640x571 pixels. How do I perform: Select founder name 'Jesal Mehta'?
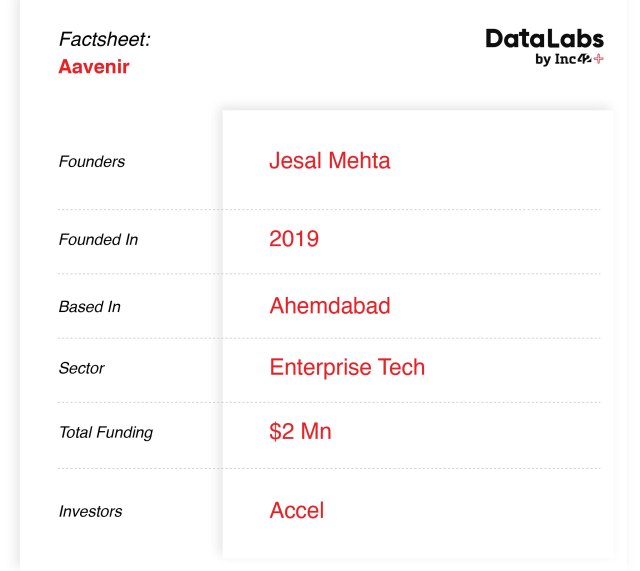pyautogui.click(x=329, y=161)
